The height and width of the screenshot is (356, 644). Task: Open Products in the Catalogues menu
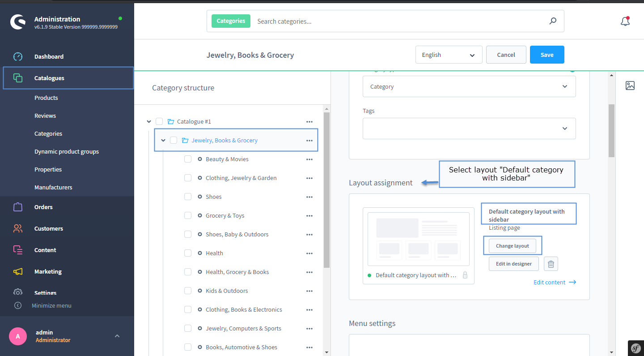(x=46, y=98)
